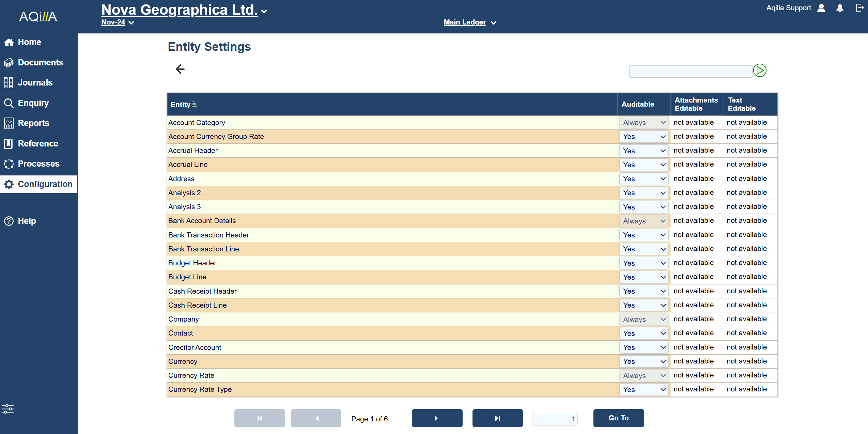
Task: Open Auditable dropdown for Address
Action: [644, 179]
